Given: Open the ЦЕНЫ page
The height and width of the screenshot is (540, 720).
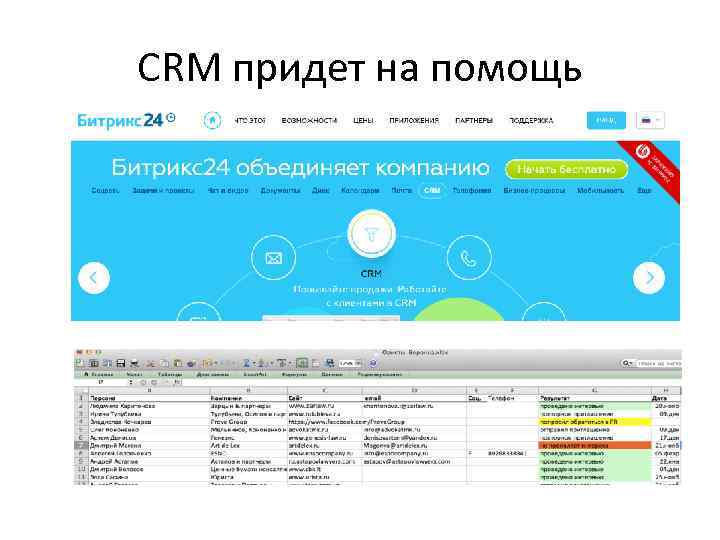Looking at the screenshot, I should point(363,120).
